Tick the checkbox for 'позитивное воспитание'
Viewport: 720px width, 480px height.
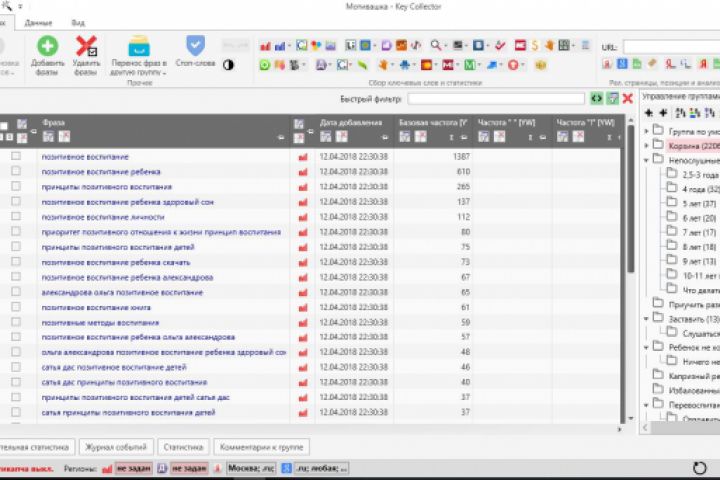(16, 156)
